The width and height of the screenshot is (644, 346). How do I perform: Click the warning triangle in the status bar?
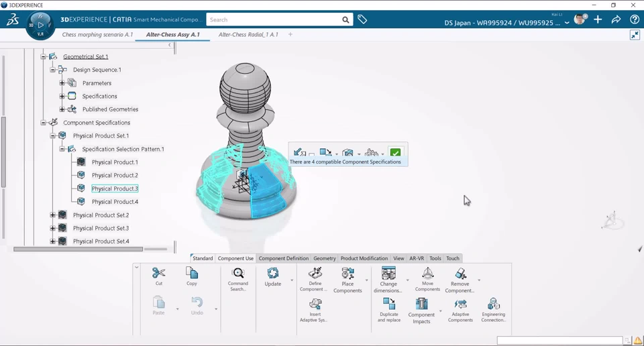click(637, 340)
